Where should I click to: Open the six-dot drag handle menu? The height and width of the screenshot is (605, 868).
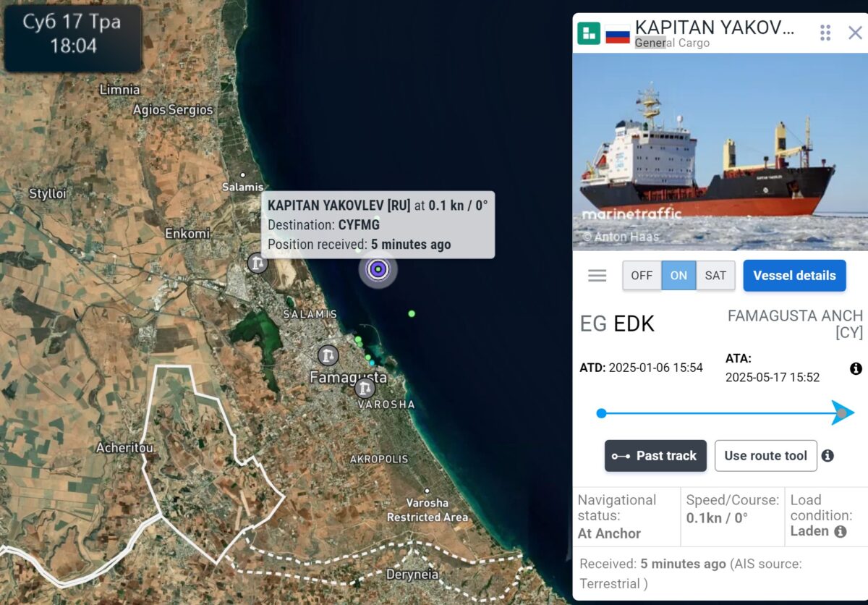click(825, 33)
